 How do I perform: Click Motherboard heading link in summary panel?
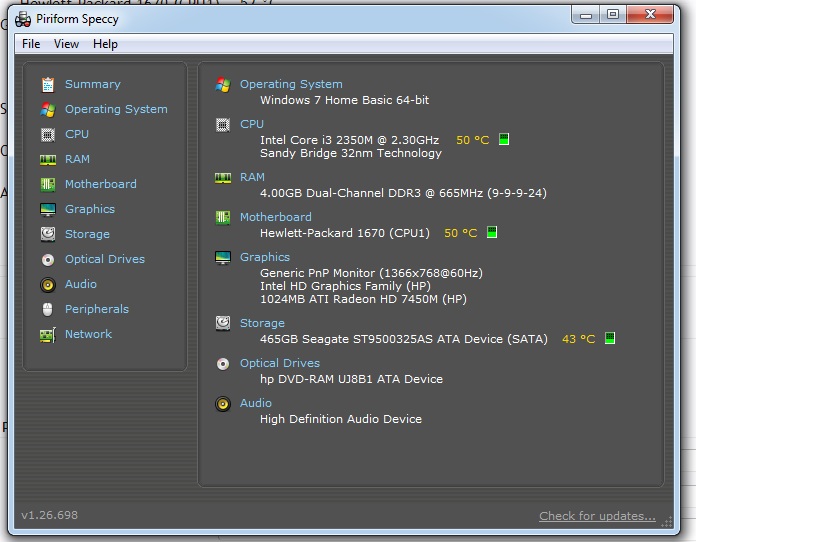coord(275,217)
